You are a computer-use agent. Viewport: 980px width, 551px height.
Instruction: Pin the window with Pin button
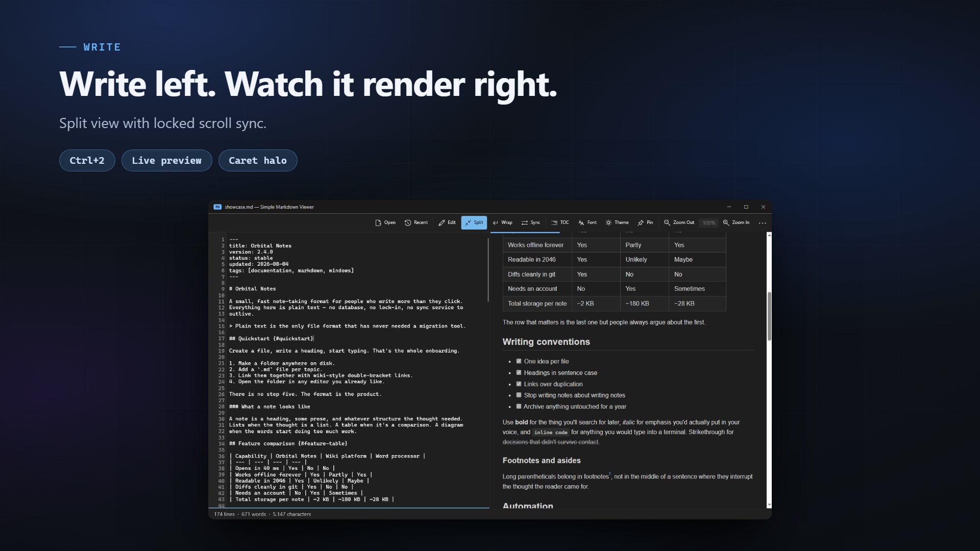coord(645,222)
